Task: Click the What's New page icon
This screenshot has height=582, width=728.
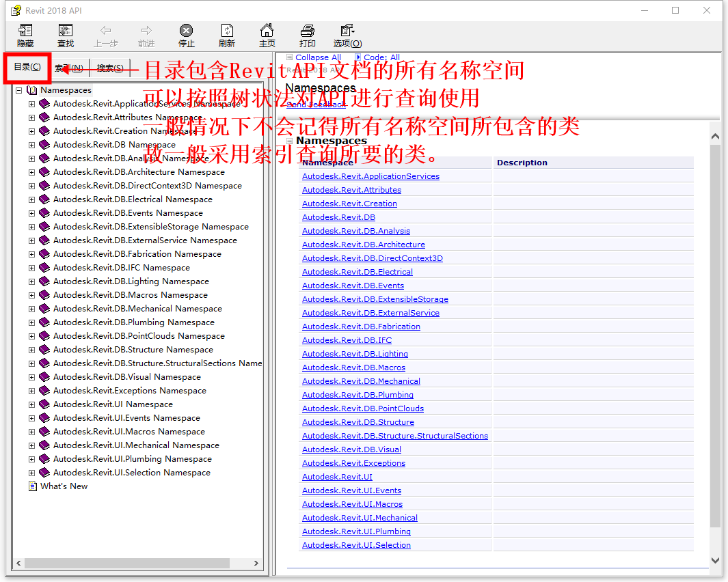Action: (33, 486)
